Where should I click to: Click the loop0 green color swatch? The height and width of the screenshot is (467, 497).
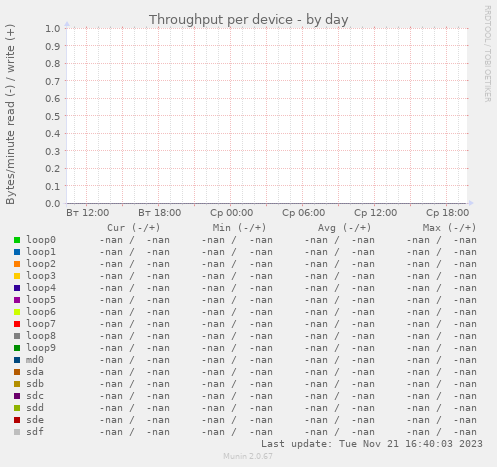click(17, 240)
